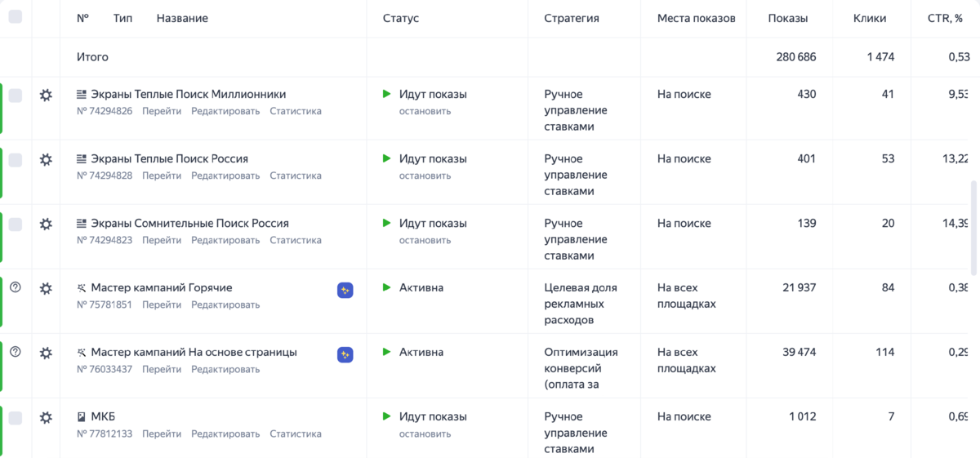The image size is (980, 458).
Task: Tick checkbox for МКБ campaign
Action: tap(16, 418)
